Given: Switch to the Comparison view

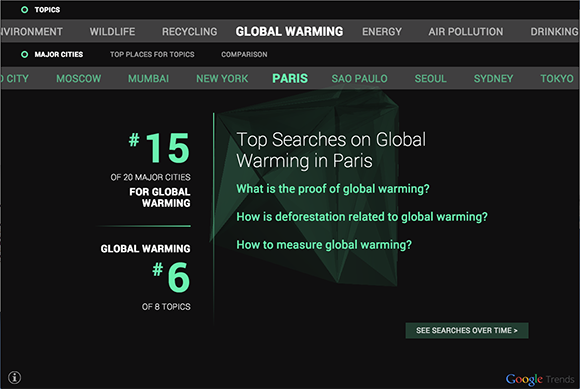Looking at the screenshot, I should tap(244, 54).
